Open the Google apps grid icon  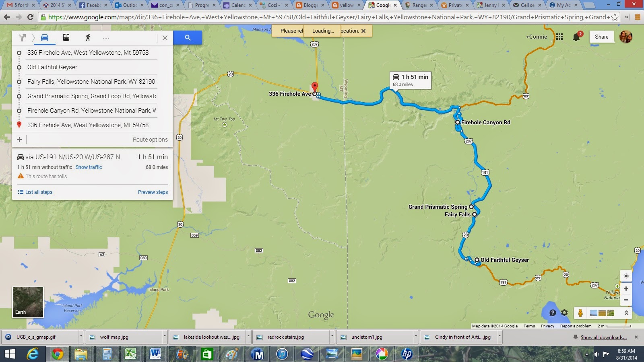point(559,37)
